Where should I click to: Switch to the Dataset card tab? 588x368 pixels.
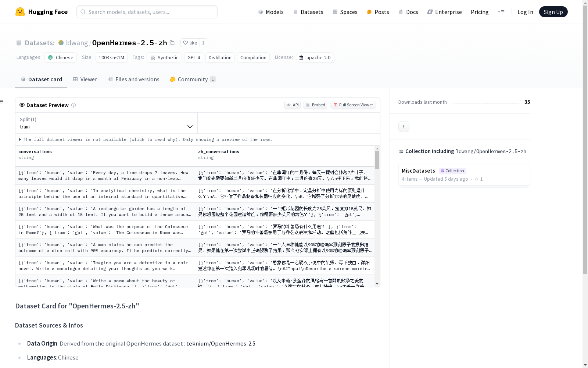click(x=41, y=79)
